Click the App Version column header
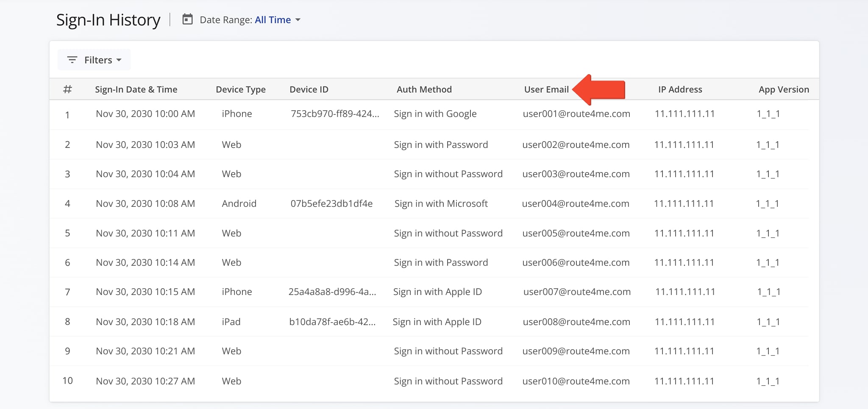868x409 pixels. pos(784,89)
